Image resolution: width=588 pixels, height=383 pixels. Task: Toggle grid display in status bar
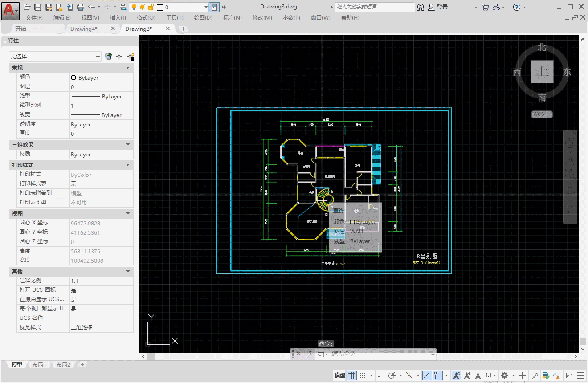tap(352, 375)
